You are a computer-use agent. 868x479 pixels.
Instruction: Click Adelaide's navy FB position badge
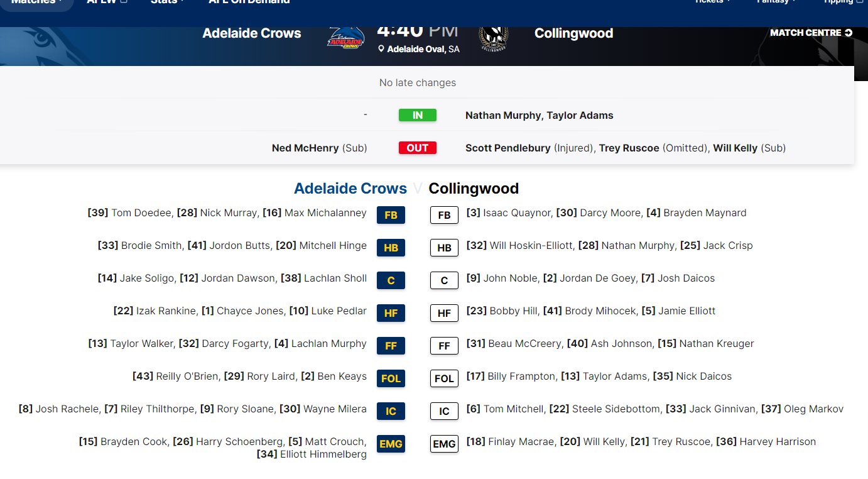click(x=391, y=215)
